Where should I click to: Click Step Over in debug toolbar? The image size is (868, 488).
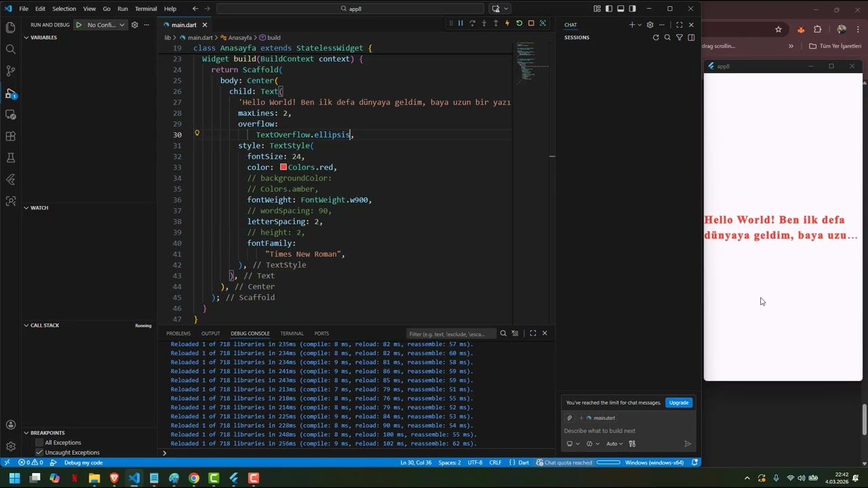[x=473, y=23]
